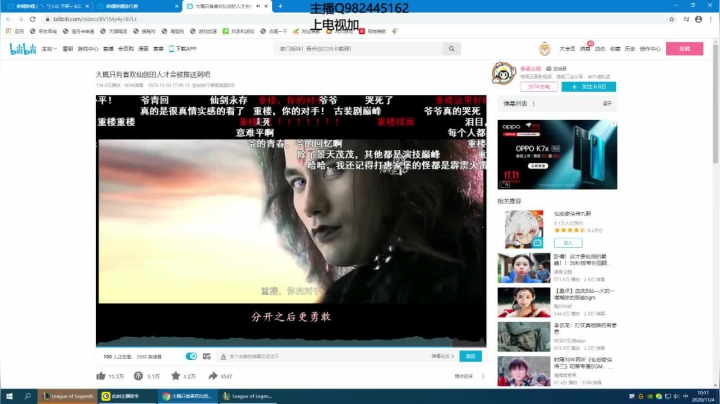The height and width of the screenshot is (404, 720).
Task: Mute the active tab's audio icon
Action: tap(258, 6)
